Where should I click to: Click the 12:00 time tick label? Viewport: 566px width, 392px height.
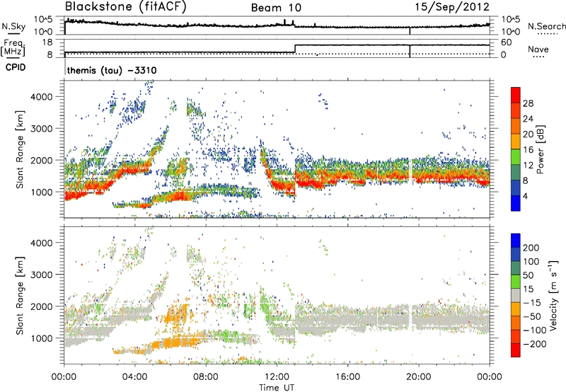click(x=277, y=377)
